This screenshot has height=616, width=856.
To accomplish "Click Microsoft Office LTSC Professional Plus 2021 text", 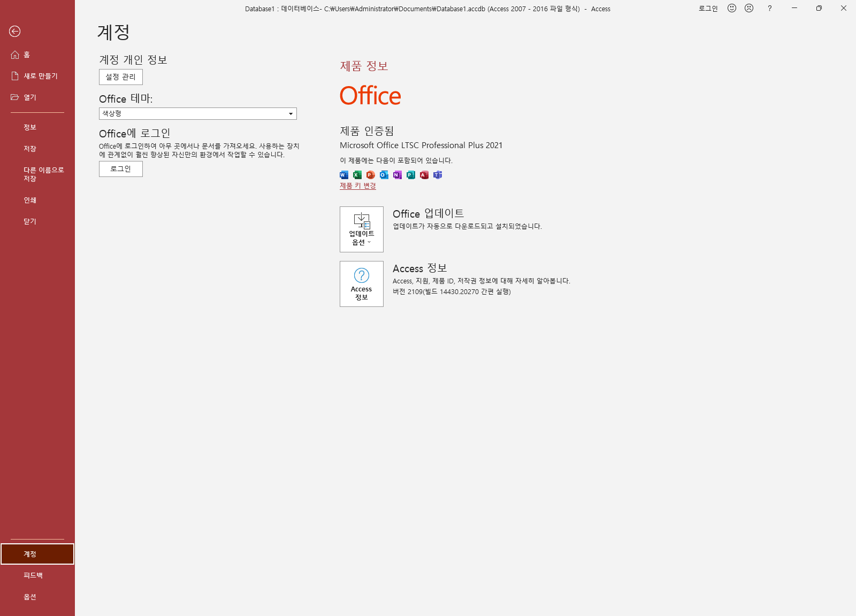I will click(421, 145).
